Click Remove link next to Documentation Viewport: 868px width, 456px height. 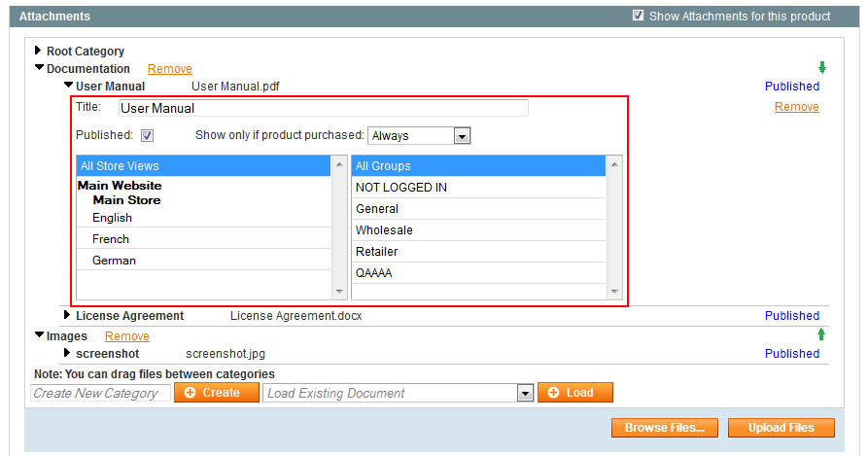[169, 69]
